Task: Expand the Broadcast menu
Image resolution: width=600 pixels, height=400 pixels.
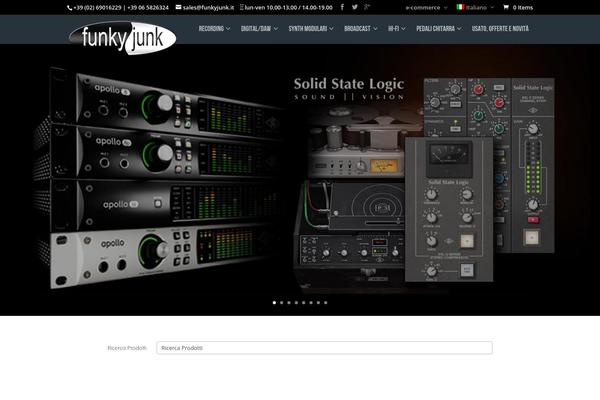Action: 360,29
